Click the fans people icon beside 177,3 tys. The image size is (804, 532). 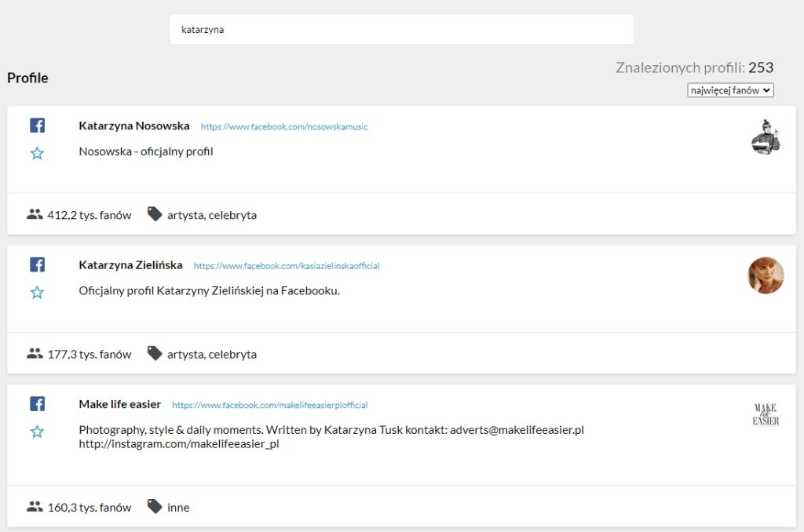35,353
